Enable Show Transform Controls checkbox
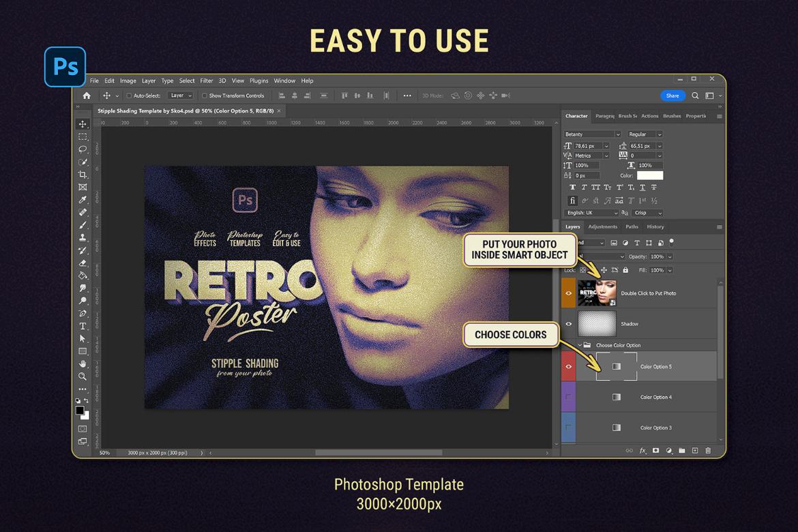The height and width of the screenshot is (532, 798). pos(205,95)
